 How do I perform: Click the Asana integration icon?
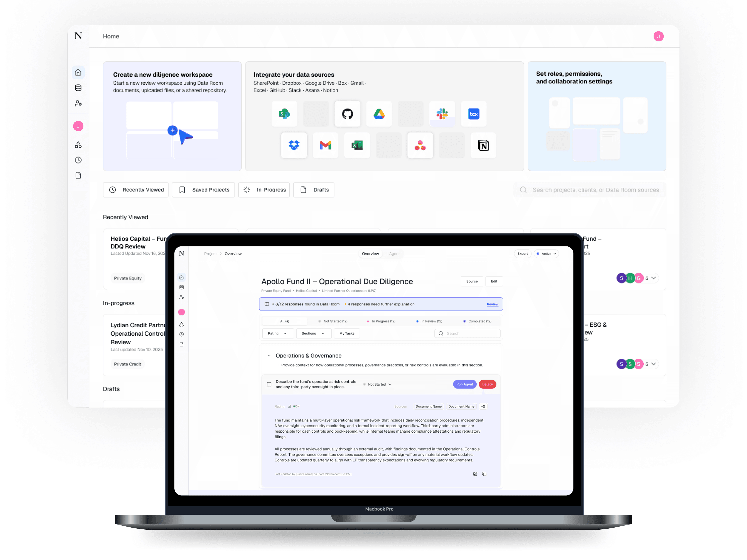pos(420,145)
